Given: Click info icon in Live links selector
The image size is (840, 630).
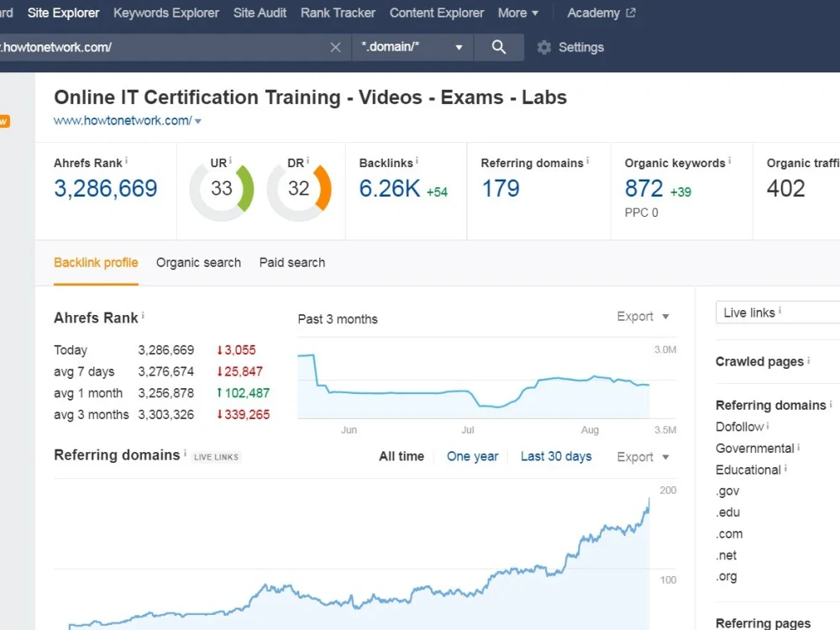Looking at the screenshot, I should pyautogui.click(x=780, y=310).
